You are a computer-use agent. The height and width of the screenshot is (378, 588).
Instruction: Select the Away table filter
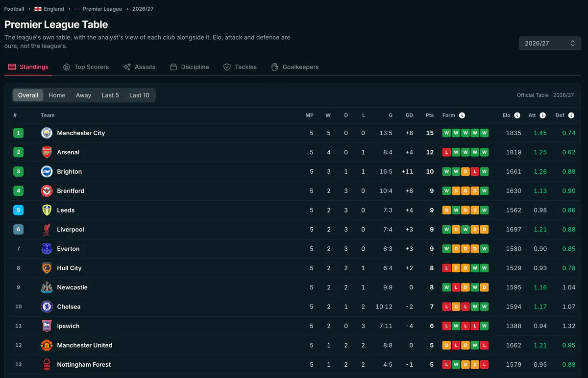83,95
